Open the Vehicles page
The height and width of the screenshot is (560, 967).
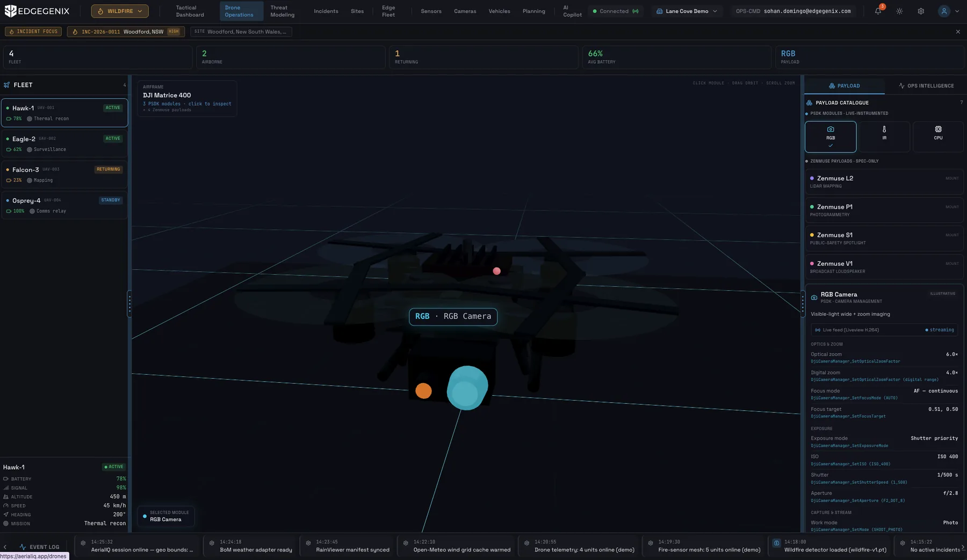499,11
